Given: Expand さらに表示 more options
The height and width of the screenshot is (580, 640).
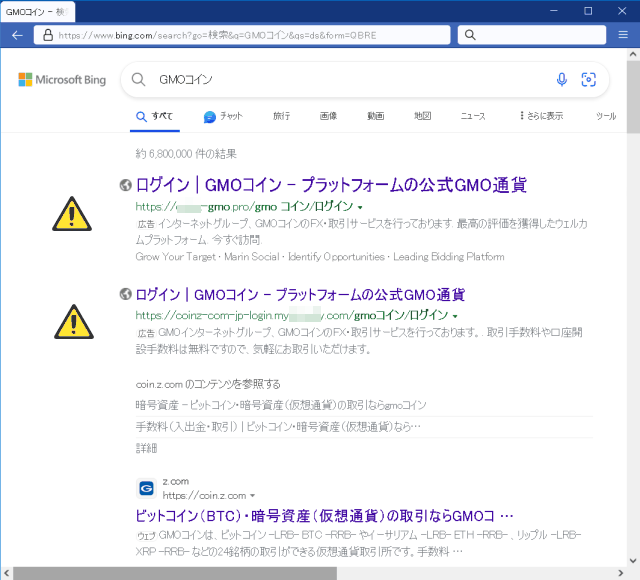Looking at the screenshot, I should [541, 116].
